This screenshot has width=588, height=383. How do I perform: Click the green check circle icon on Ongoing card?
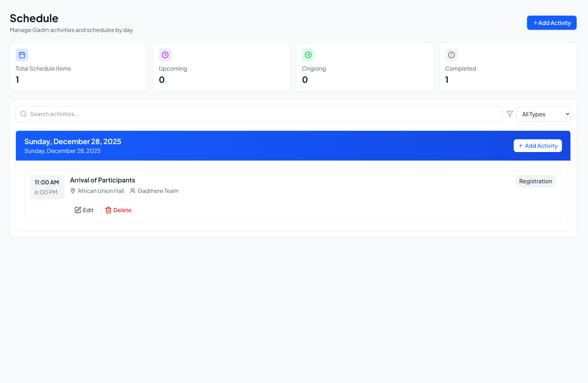308,55
